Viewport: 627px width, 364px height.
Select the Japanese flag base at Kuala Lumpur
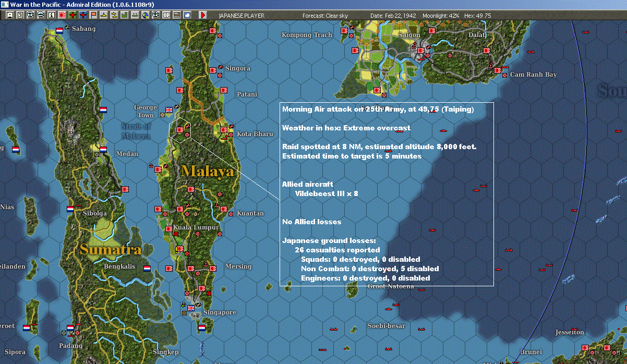point(169,228)
